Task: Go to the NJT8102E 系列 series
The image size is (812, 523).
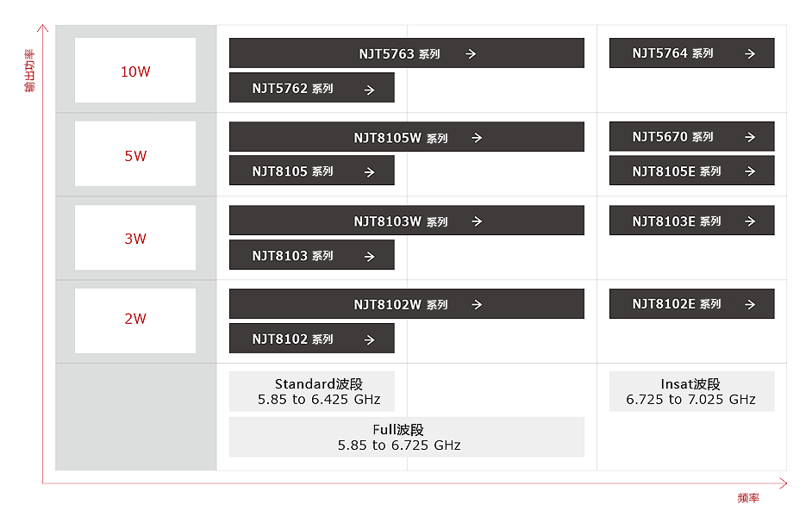Action: coord(691,304)
